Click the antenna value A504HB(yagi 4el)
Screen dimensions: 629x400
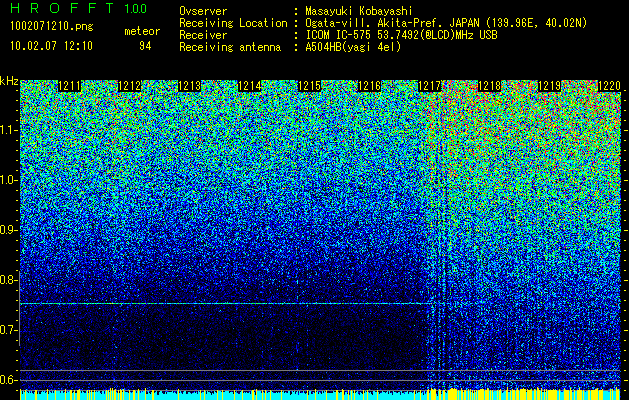tap(353, 47)
